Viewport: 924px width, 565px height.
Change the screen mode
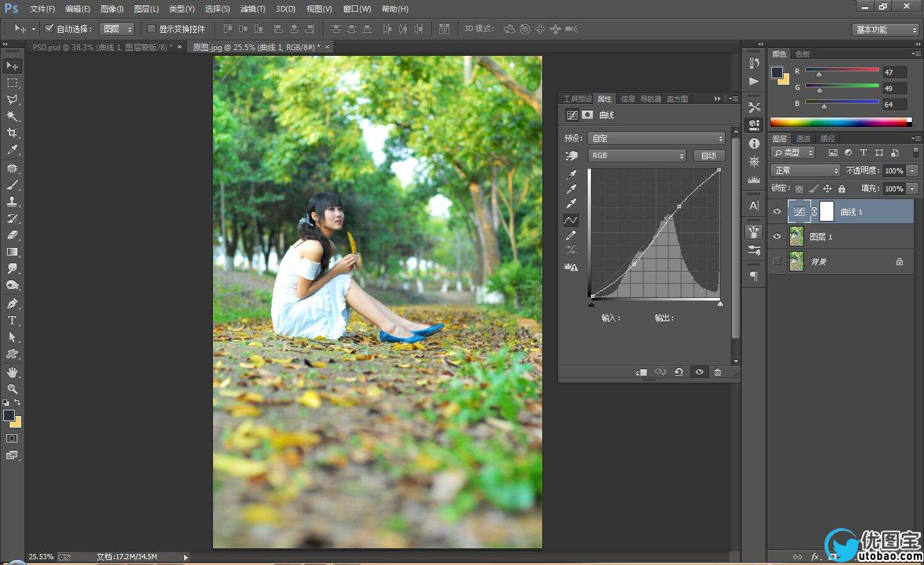pyautogui.click(x=12, y=455)
